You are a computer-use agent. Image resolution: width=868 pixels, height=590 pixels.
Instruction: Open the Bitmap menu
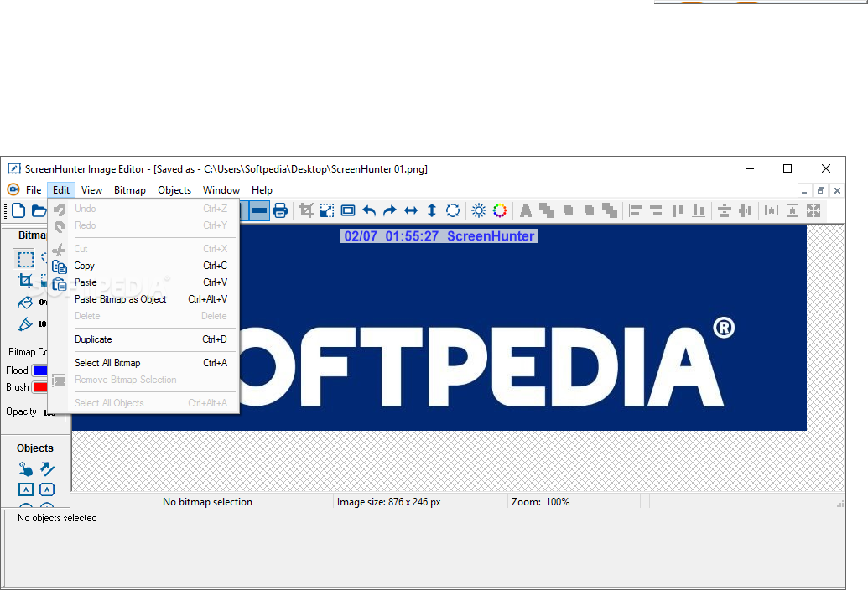(x=129, y=190)
